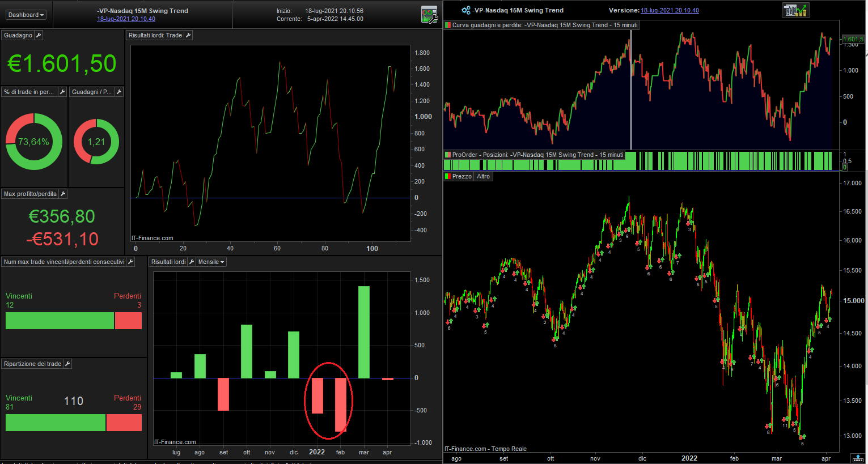Click the Corrente date 5-apr-2022 14.45.00

[335, 19]
